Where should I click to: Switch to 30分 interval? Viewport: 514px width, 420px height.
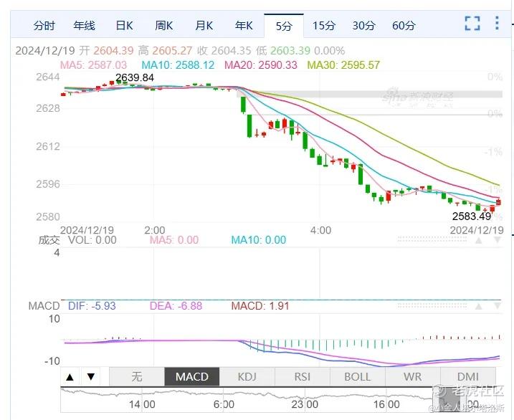click(x=364, y=26)
